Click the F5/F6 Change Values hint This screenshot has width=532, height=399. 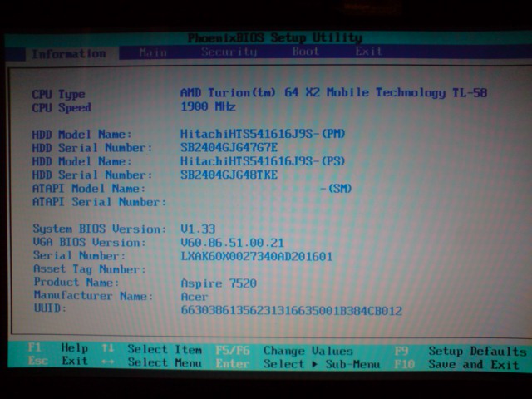pos(284,351)
